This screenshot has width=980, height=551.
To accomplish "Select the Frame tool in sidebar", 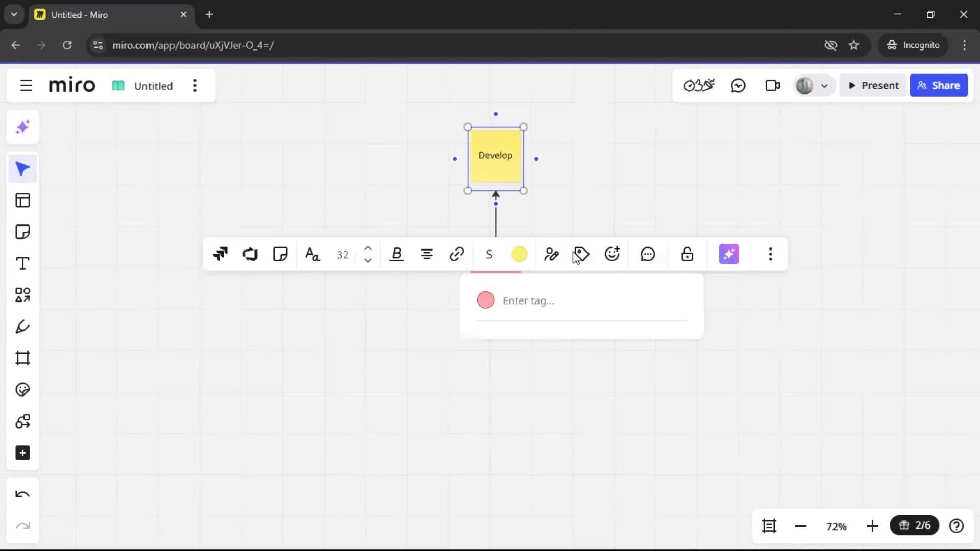I will (22, 358).
